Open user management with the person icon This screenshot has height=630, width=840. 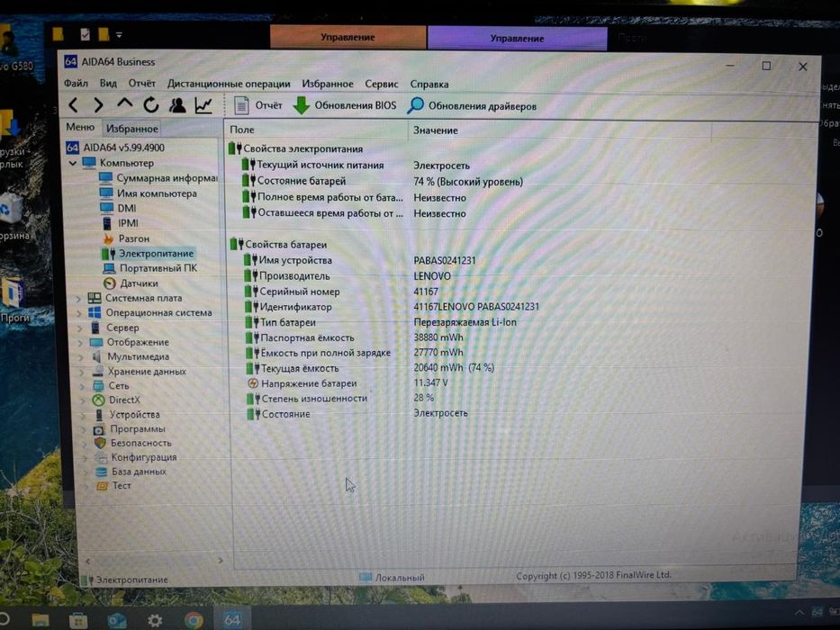pyautogui.click(x=177, y=105)
